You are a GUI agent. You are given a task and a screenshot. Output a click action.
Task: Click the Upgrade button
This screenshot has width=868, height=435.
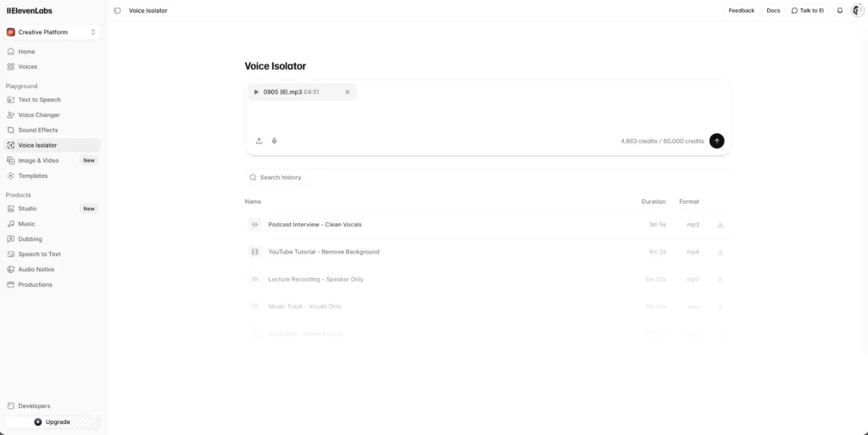(x=53, y=421)
